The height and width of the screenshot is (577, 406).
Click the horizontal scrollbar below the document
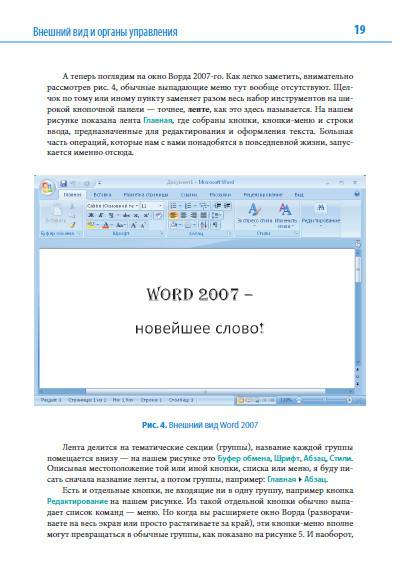click(197, 392)
